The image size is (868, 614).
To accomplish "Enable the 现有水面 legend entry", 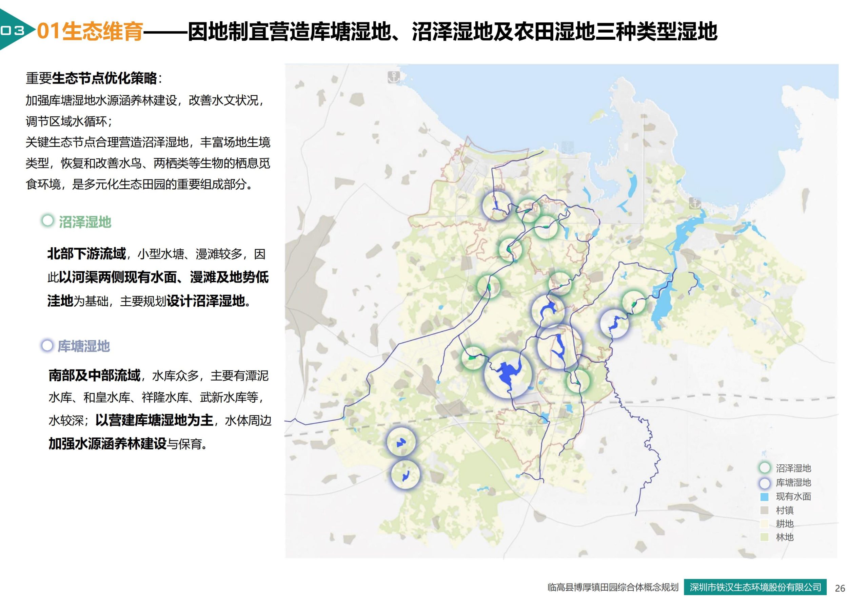I will (x=765, y=498).
